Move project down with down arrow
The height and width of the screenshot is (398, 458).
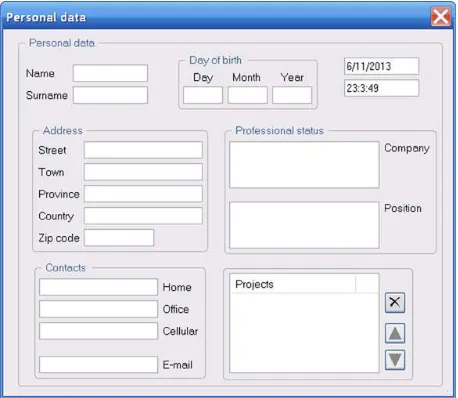pos(395,360)
